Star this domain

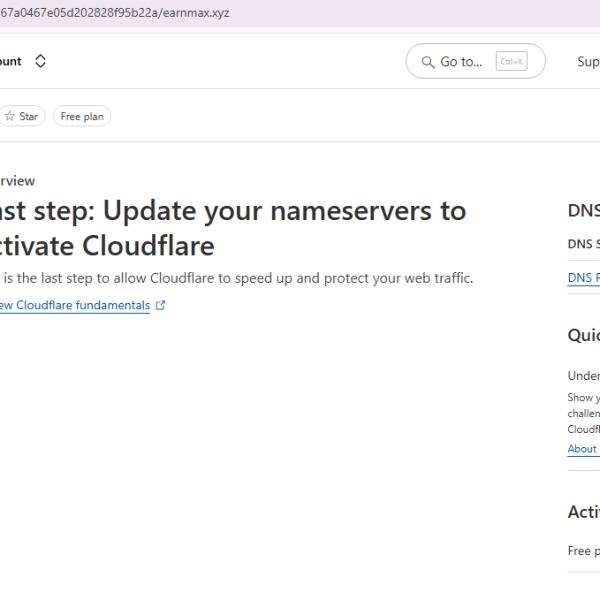pyautogui.click(x=22, y=116)
